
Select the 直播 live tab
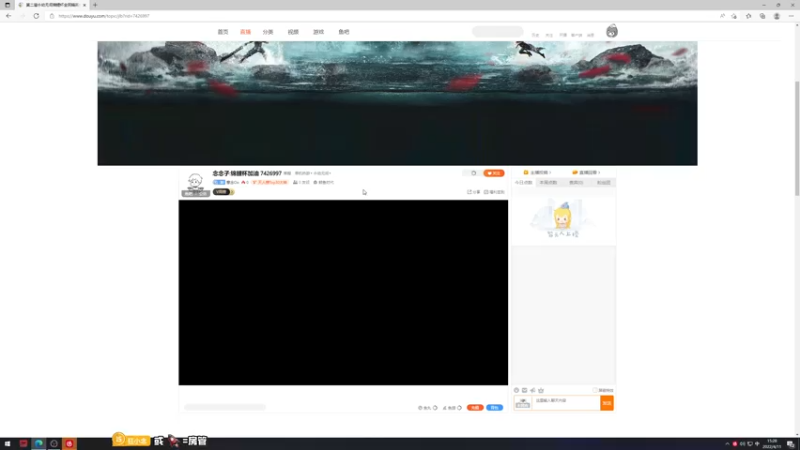(x=245, y=32)
